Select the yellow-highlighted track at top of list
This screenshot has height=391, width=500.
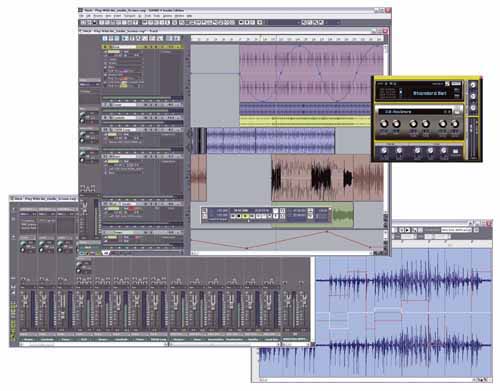142,47
